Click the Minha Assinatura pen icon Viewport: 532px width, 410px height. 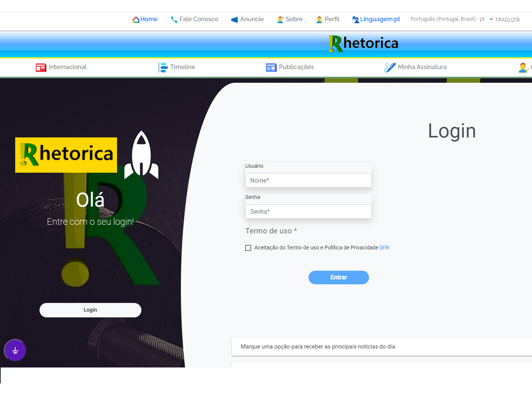click(x=390, y=68)
